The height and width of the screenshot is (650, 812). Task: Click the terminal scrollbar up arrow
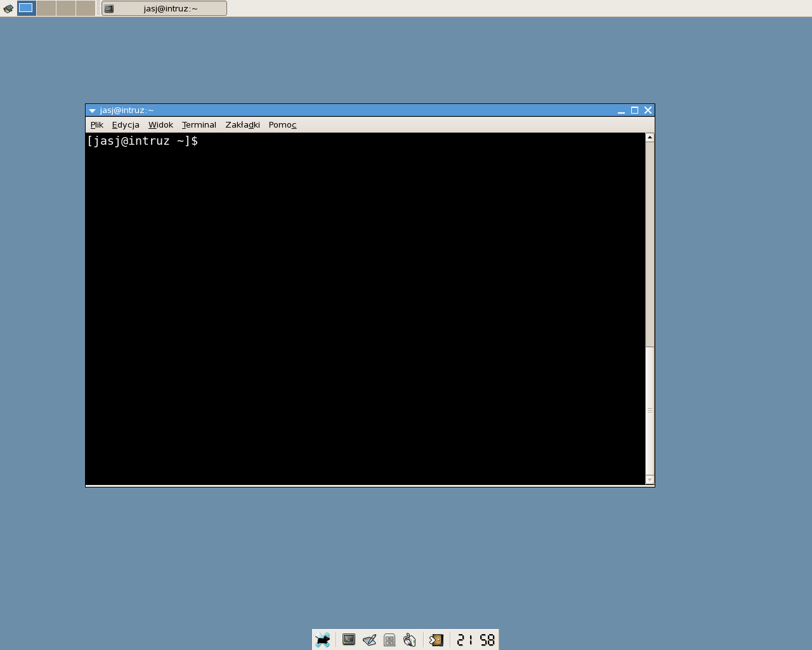pos(650,137)
